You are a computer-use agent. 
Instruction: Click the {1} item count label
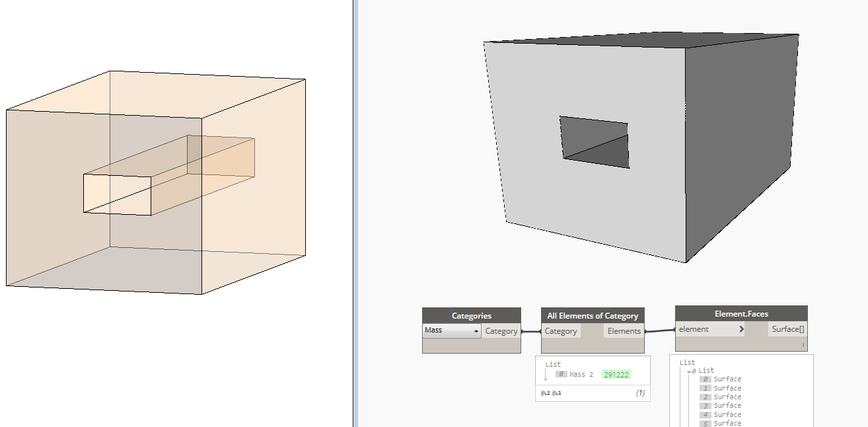coord(640,393)
